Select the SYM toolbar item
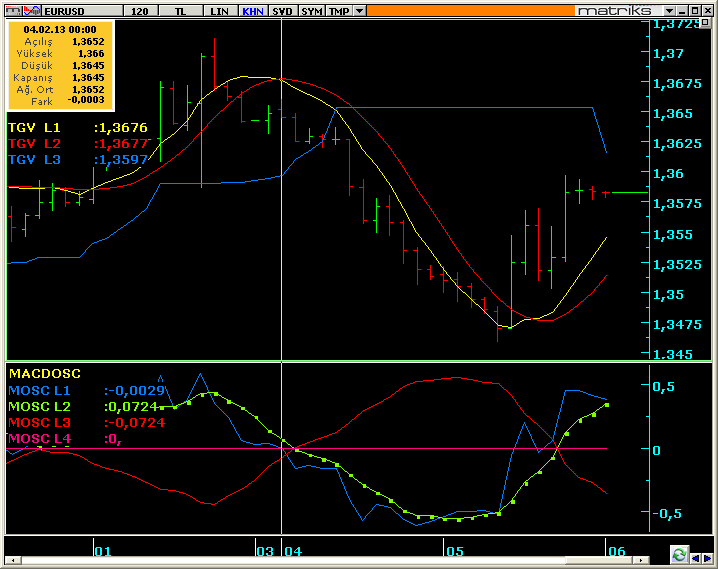This screenshot has width=718, height=569. (312, 11)
